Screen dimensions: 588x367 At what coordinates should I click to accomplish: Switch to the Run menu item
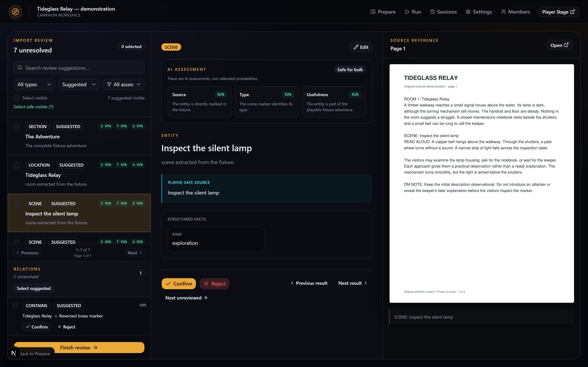[x=413, y=12]
